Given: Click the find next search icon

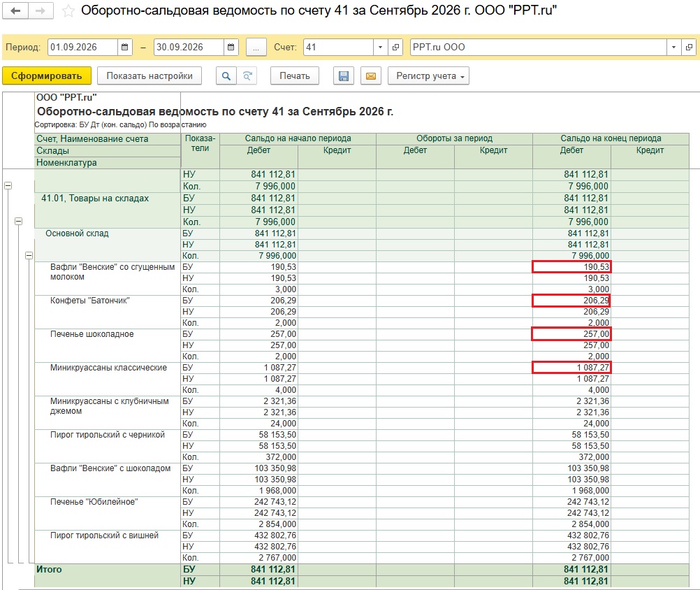Looking at the screenshot, I should coord(247,76).
